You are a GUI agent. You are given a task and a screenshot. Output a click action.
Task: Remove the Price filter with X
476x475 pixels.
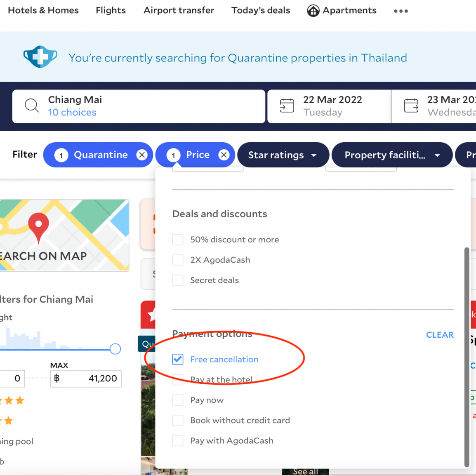(x=224, y=155)
